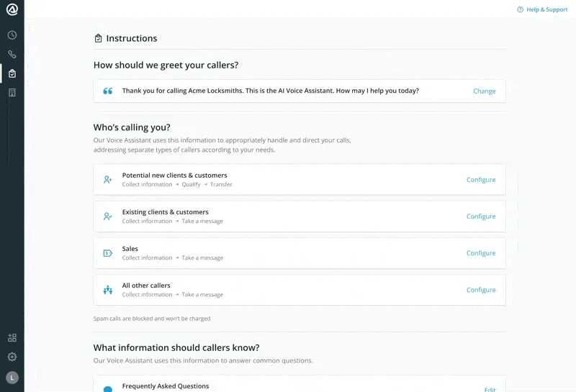This screenshot has height=392, width=576.
Task: Click the Potential new clients person icon
Action: [x=107, y=180]
